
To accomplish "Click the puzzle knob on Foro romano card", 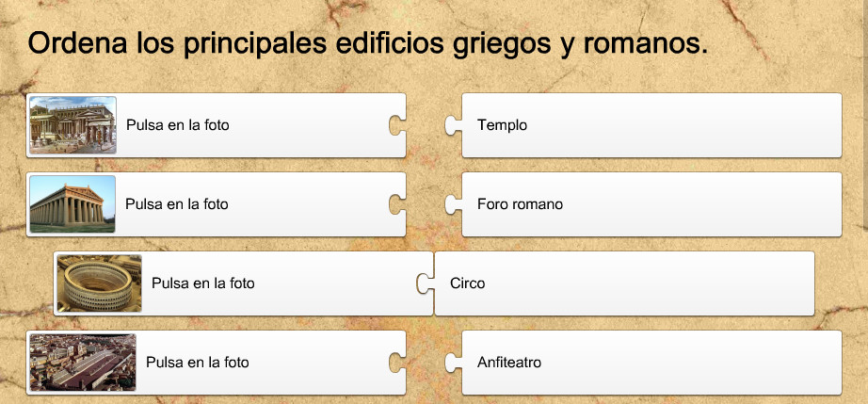I will pyautogui.click(x=454, y=204).
